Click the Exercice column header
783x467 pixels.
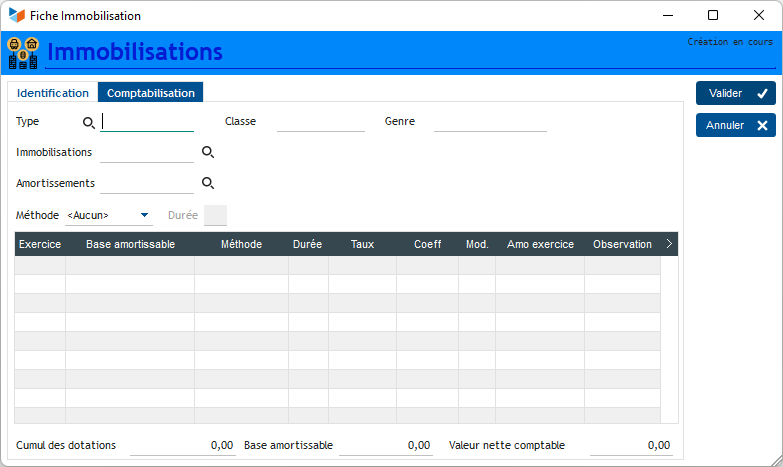click(x=40, y=244)
